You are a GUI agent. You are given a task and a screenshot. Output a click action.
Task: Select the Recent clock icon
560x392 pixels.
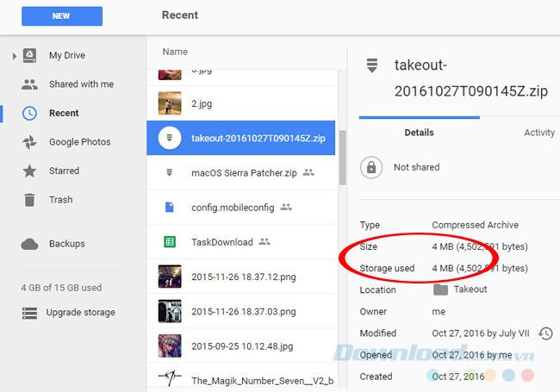coord(30,113)
